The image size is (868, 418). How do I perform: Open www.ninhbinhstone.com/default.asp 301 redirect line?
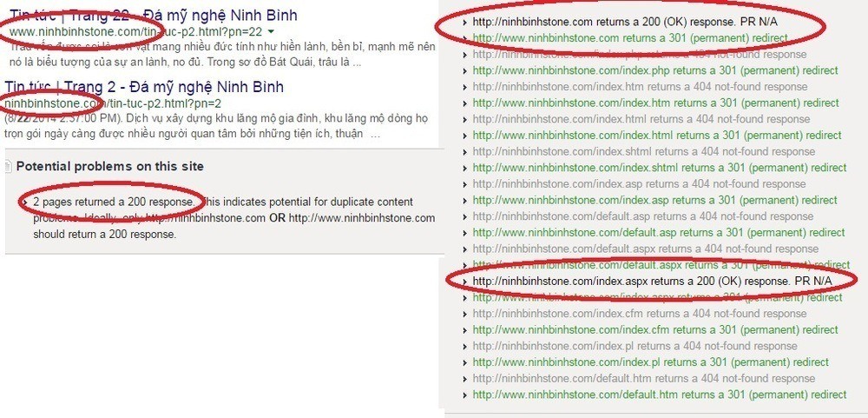659,233
